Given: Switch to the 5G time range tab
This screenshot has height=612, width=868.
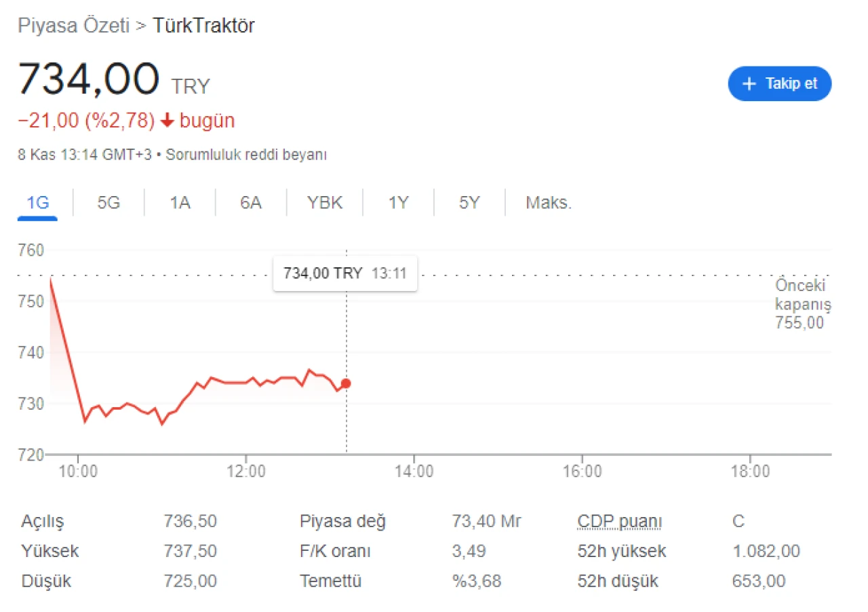Looking at the screenshot, I should tap(108, 203).
